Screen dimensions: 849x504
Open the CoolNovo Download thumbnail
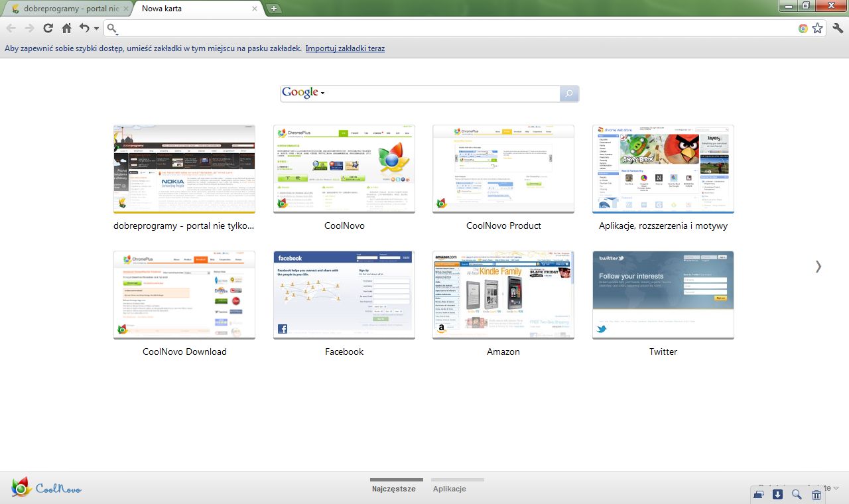pyautogui.click(x=184, y=294)
